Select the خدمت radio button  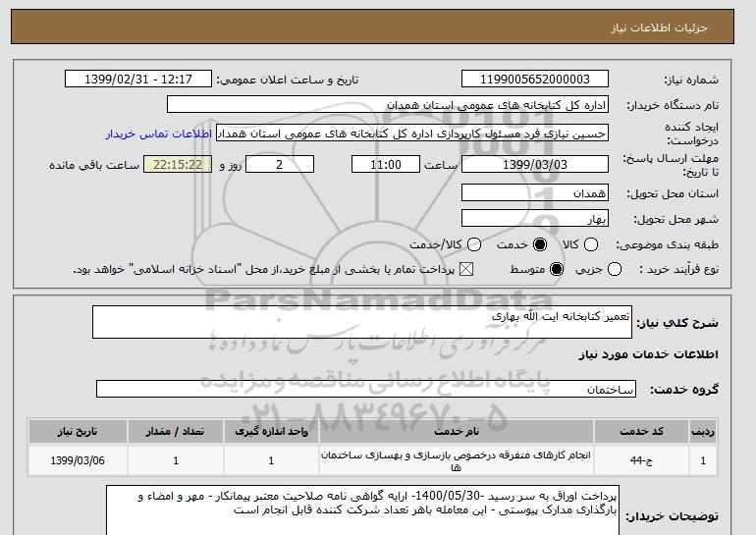click(540, 244)
